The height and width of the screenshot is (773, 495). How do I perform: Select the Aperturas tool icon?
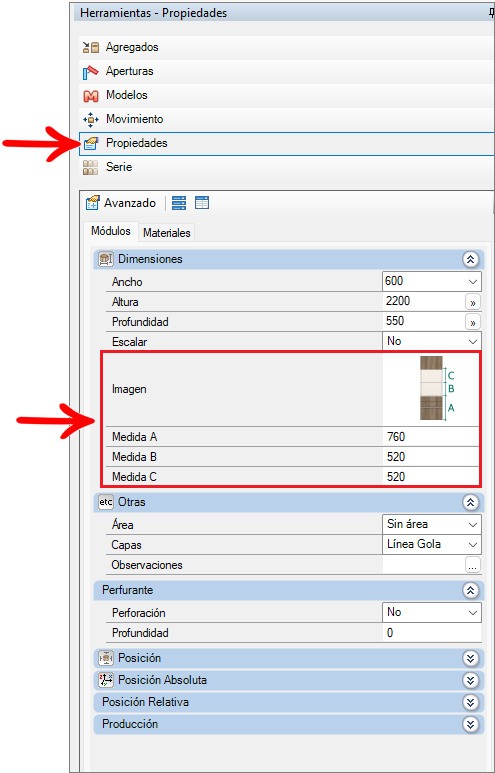(91, 71)
